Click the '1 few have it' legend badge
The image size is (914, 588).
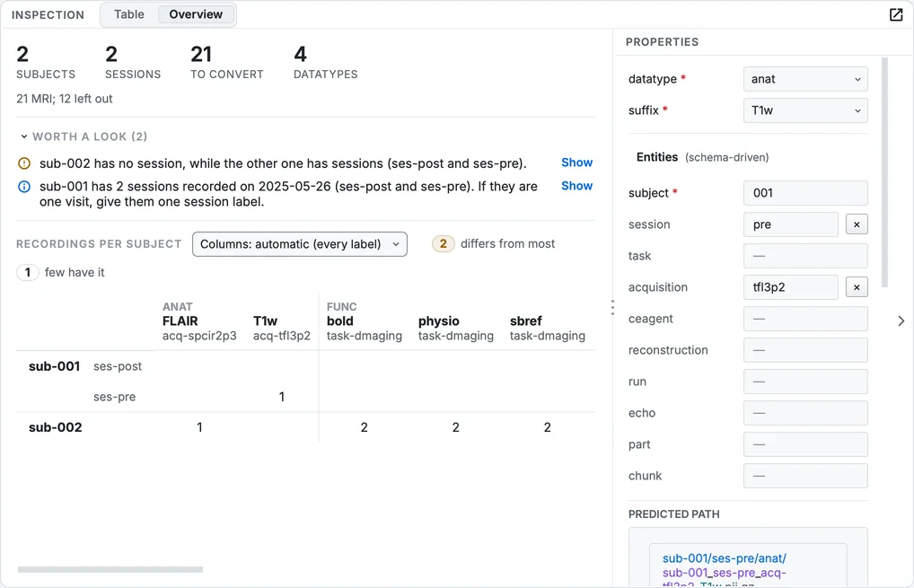click(28, 272)
